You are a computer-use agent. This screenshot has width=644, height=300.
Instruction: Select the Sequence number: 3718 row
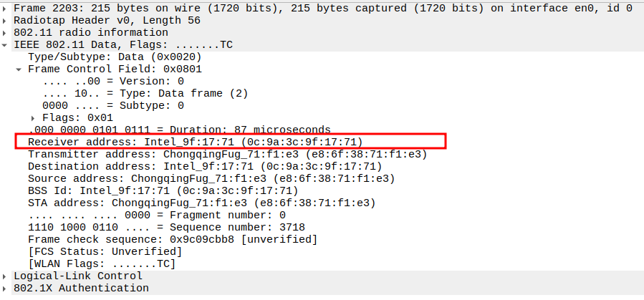point(166,227)
